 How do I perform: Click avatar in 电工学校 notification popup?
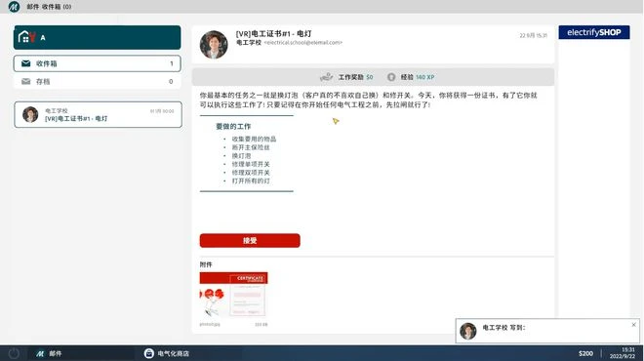point(468,331)
